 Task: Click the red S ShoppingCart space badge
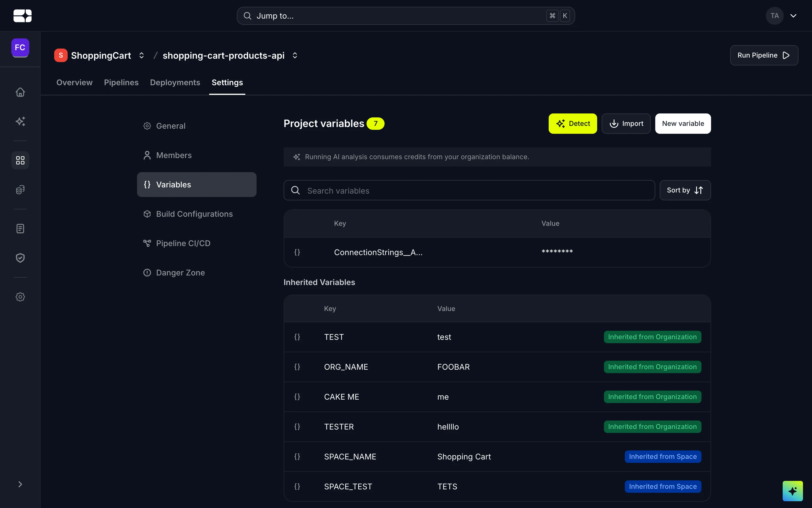tap(61, 55)
